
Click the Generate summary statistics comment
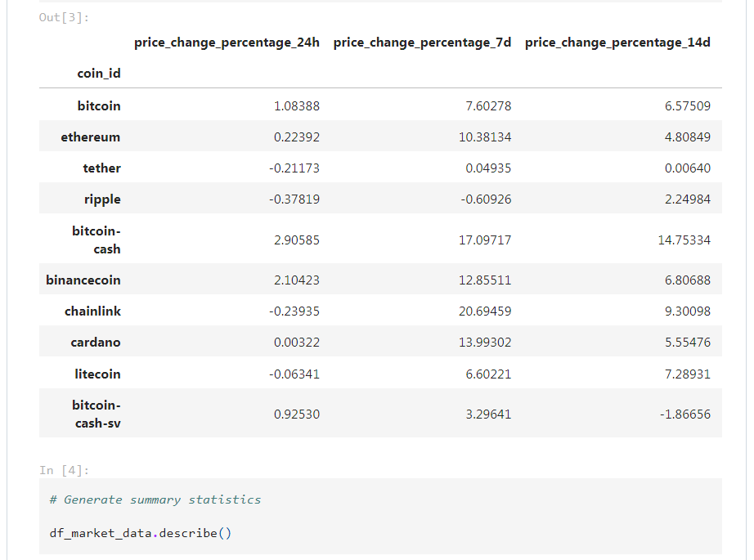coord(155,500)
